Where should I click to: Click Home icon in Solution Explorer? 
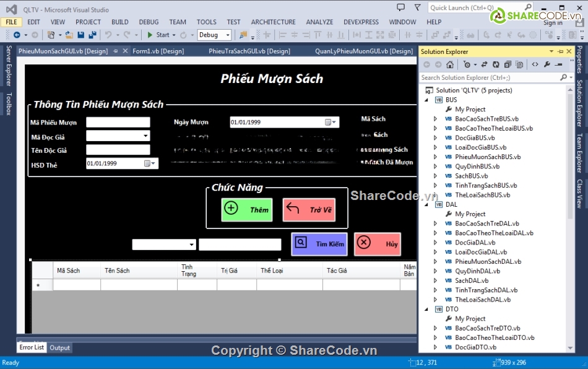450,64
